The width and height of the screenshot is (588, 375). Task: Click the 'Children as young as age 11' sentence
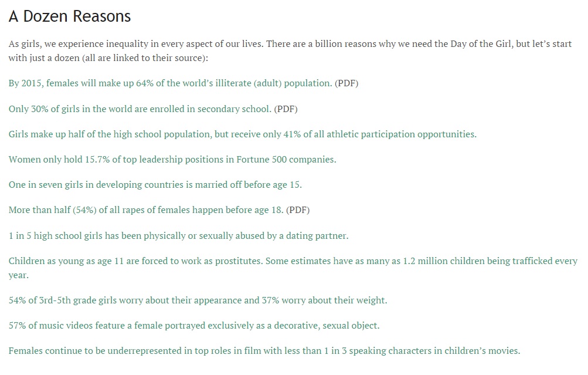tap(135, 261)
